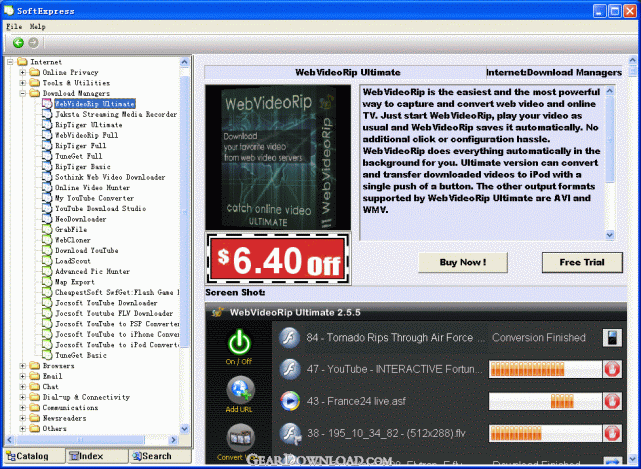Image resolution: width=641 pixels, height=469 pixels.
Task: Select the Others folder label
Action: (x=54, y=429)
